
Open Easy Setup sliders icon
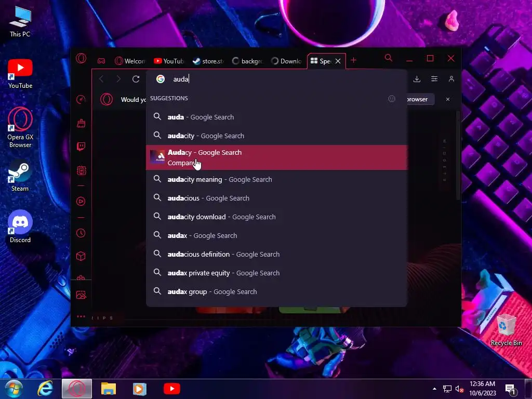coord(434,79)
